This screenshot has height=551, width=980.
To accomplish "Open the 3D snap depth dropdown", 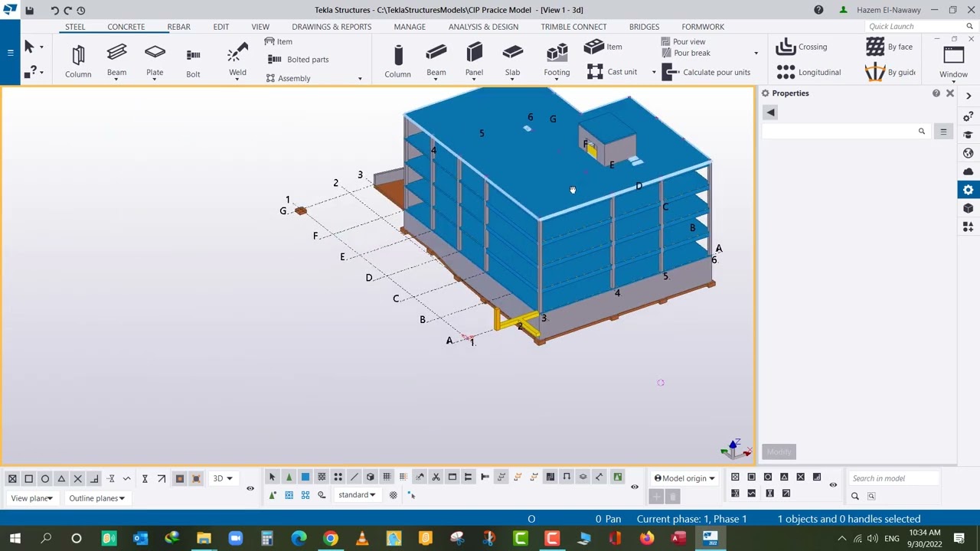I will [x=223, y=478].
